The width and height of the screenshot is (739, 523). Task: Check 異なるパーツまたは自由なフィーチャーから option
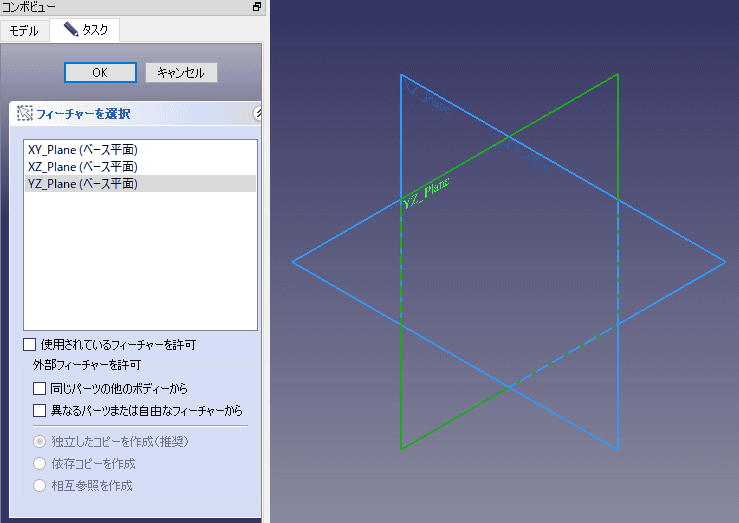[40, 411]
